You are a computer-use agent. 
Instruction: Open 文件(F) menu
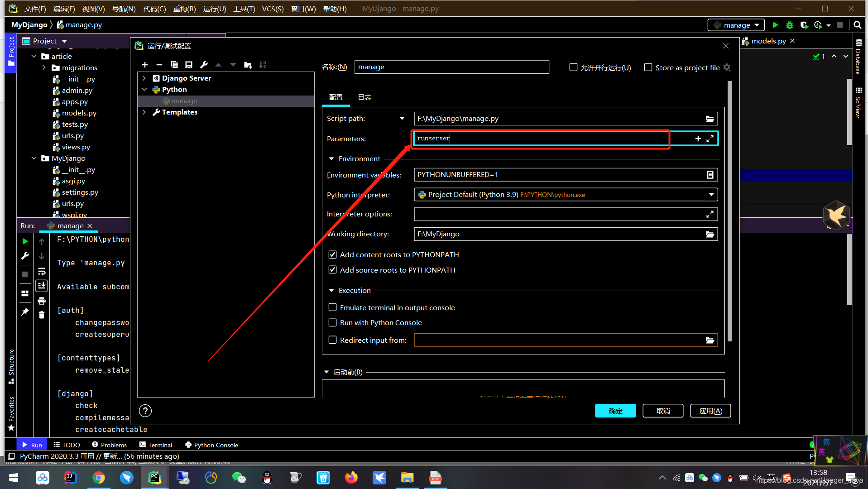35,9
